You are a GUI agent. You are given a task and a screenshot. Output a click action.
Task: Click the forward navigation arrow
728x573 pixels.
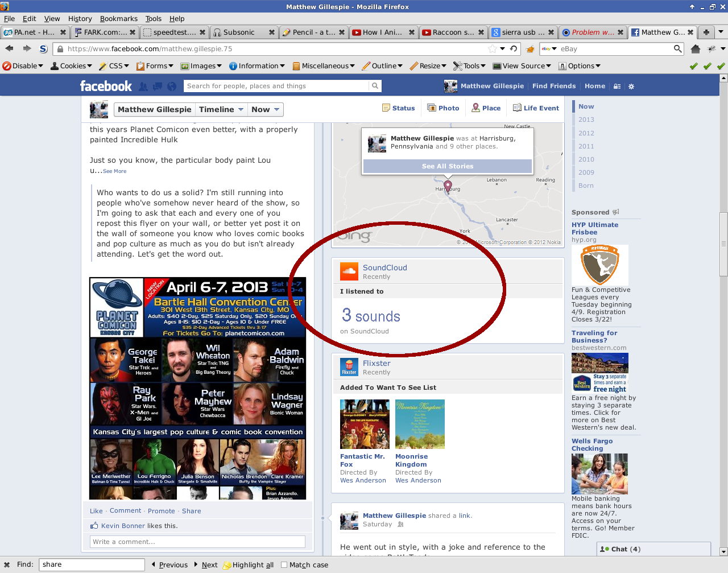click(27, 49)
